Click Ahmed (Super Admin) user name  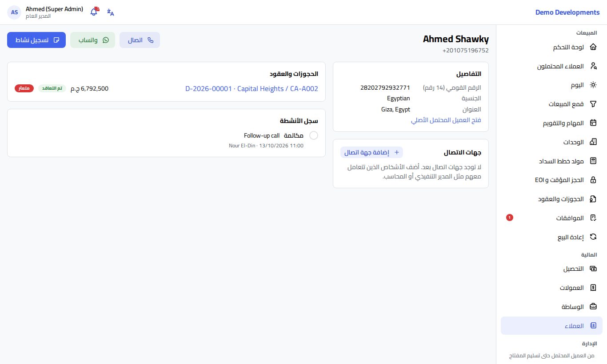click(54, 9)
